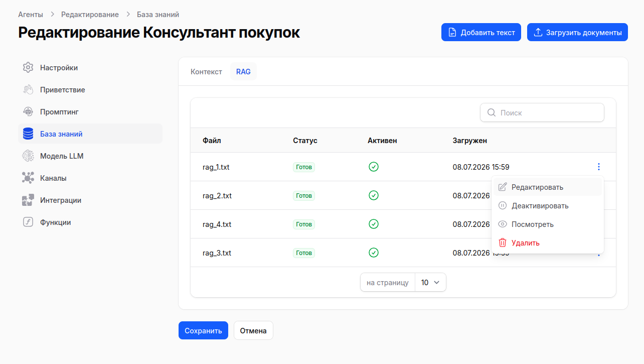Click the document icon in Добавить текст
The image size is (644, 364).
click(452, 32)
